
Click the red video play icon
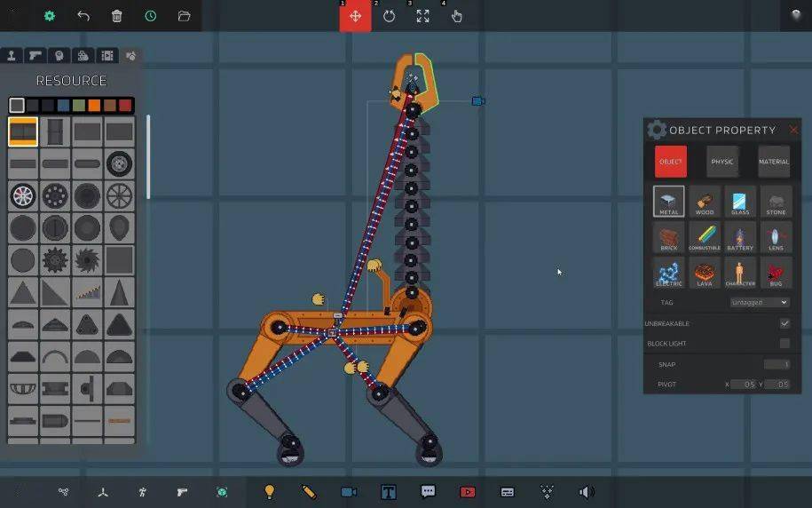468,491
